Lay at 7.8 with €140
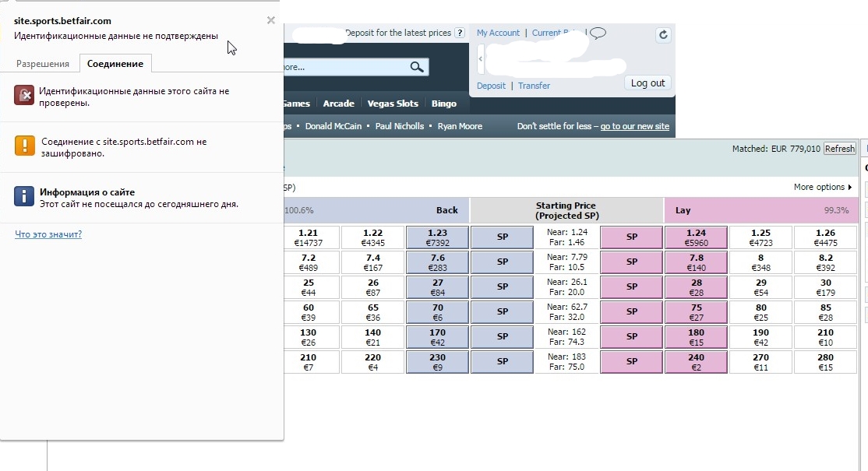This screenshot has height=471, width=868. (697, 262)
